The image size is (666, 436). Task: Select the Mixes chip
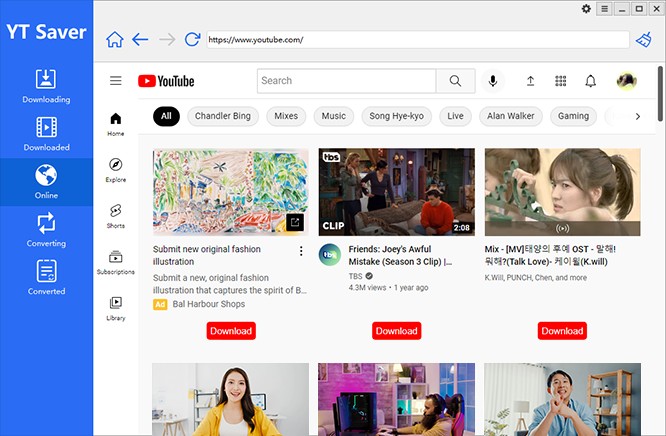click(286, 116)
